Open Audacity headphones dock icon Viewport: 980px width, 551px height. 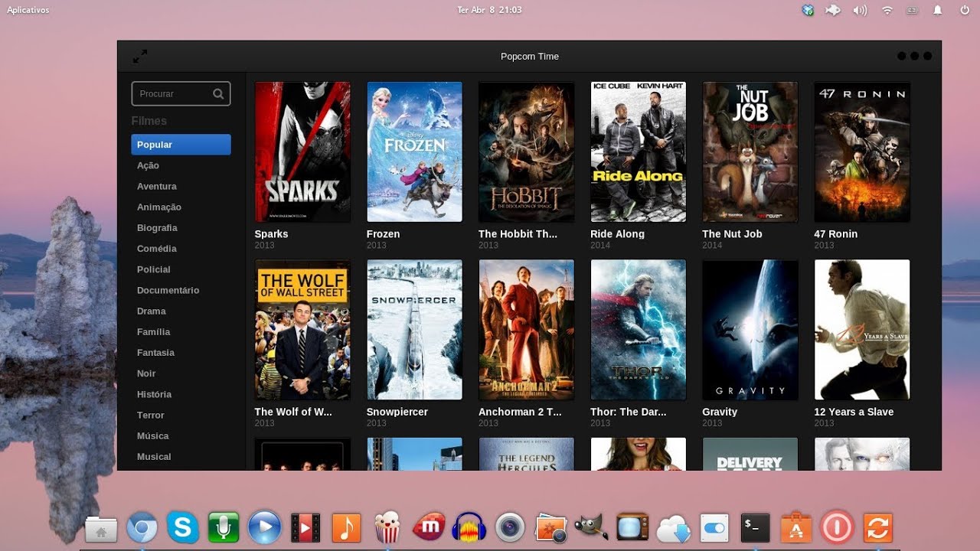click(x=469, y=528)
